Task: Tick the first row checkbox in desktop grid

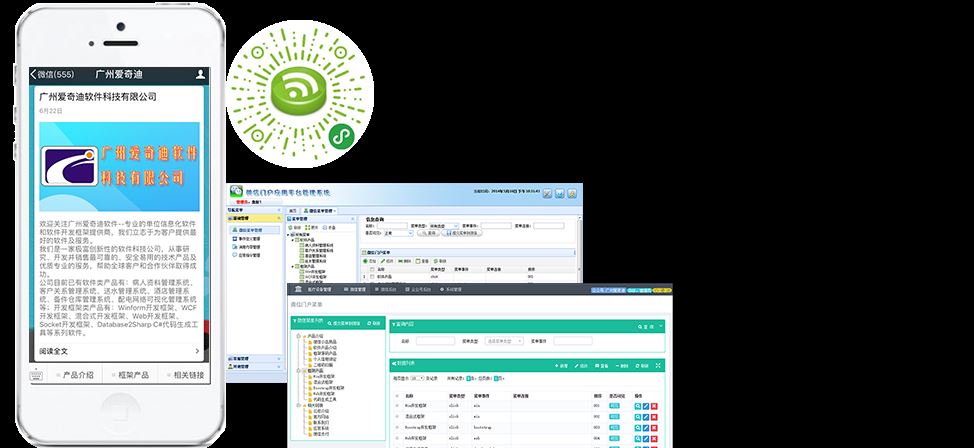Action: point(371,277)
